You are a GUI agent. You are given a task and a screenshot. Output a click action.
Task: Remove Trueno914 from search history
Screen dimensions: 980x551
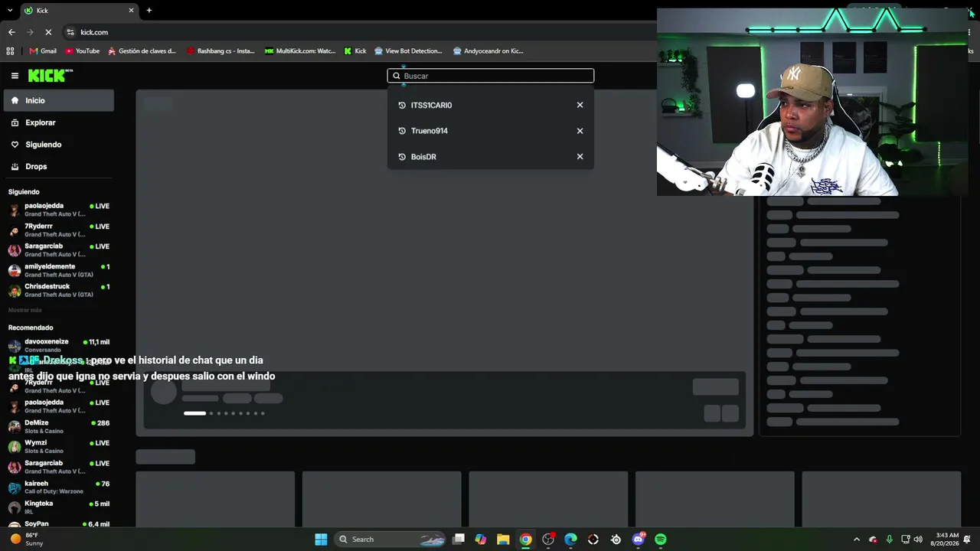tap(580, 131)
